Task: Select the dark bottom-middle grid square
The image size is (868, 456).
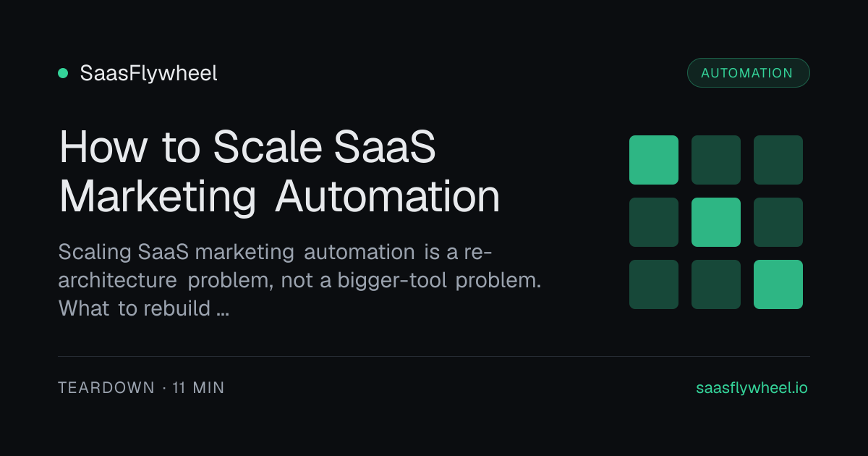Action: [x=716, y=284]
